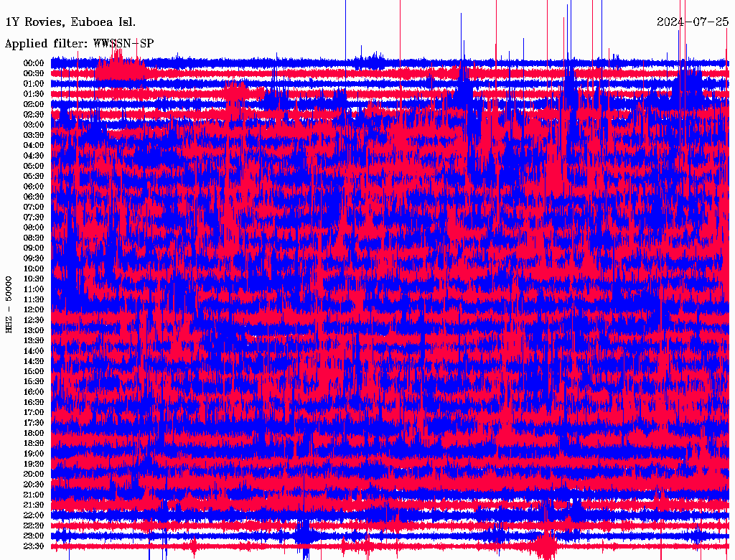Click the 20:00 time label

[x=34, y=474]
